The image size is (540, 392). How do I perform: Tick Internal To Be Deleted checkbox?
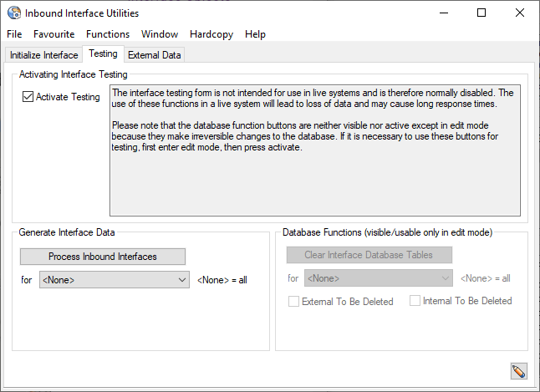pyautogui.click(x=415, y=301)
